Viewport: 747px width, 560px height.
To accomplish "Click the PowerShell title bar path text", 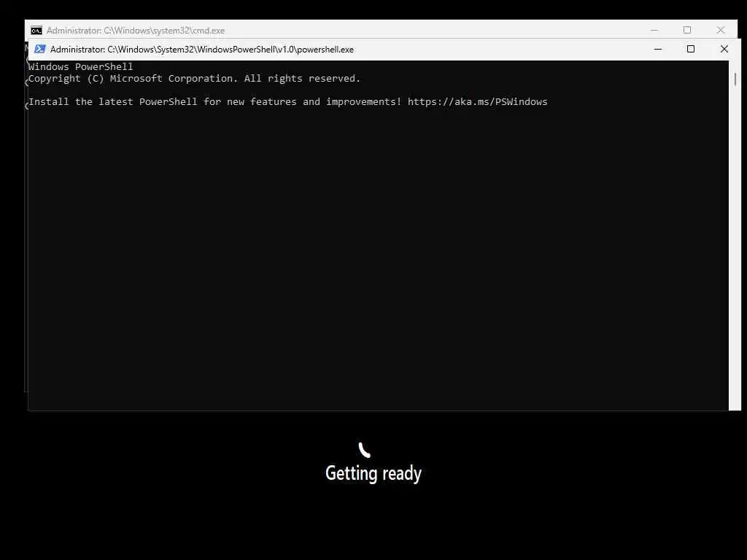I will tap(202, 50).
